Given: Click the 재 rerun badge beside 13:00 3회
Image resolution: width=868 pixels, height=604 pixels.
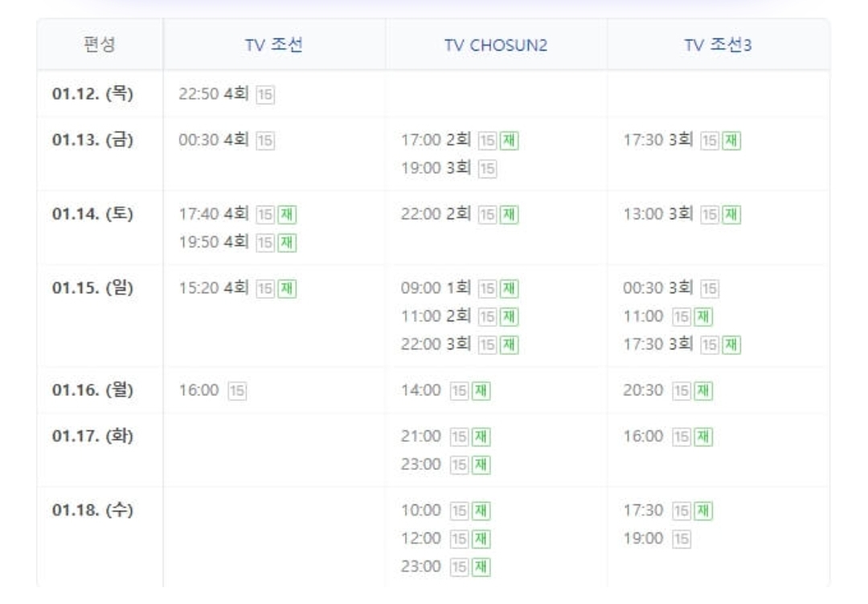Looking at the screenshot, I should [731, 214].
